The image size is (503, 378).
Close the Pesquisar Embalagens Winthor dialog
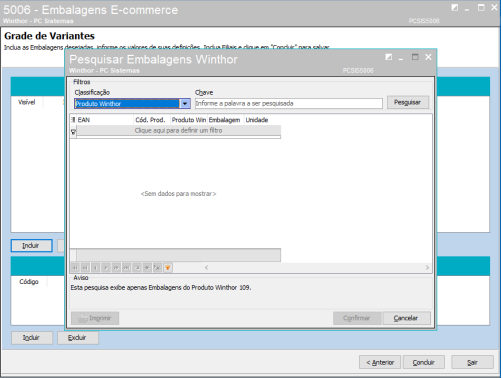click(428, 57)
